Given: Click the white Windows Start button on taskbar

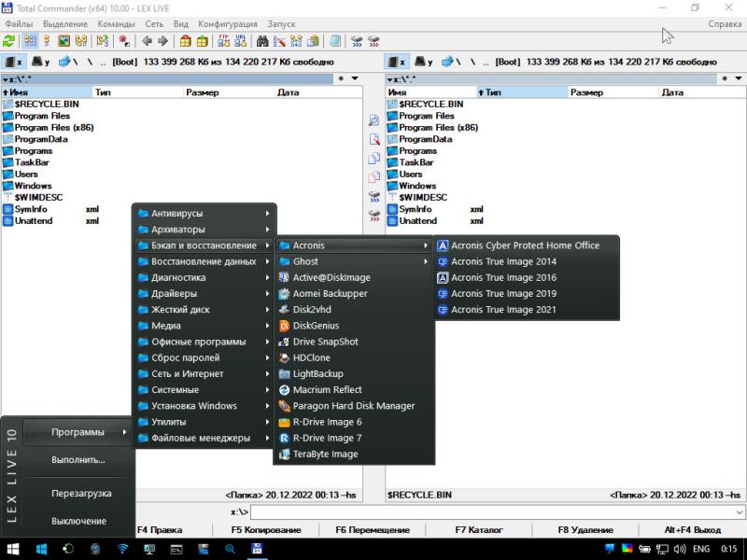Looking at the screenshot, I should 13,549.
